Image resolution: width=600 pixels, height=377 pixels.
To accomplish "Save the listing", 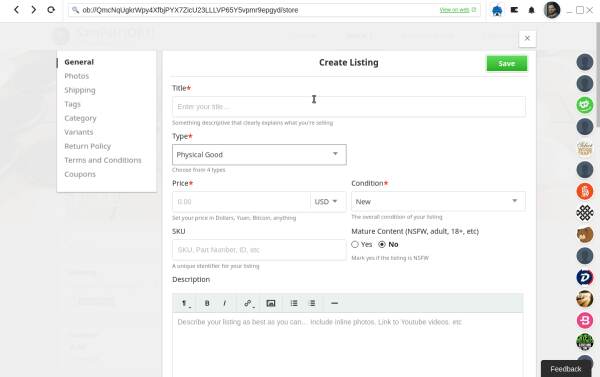I will pyautogui.click(x=507, y=64).
